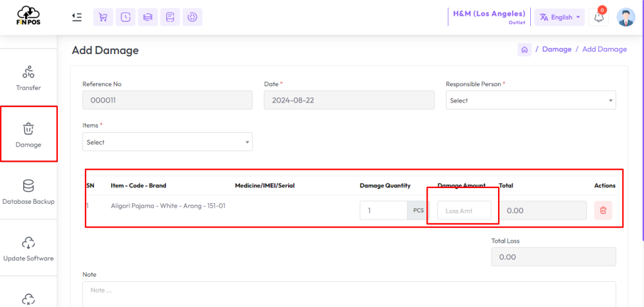Open the shopping cart shortcut icon
This screenshot has width=644, height=307.
[x=103, y=17]
